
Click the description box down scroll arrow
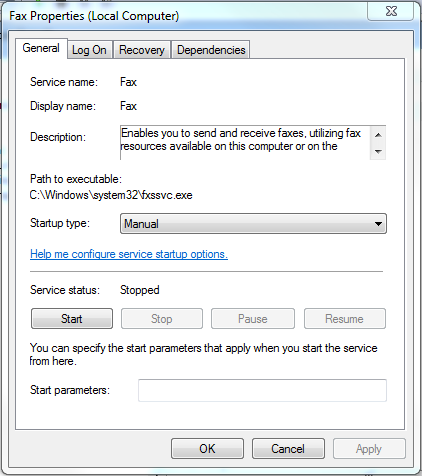[x=378, y=152]
